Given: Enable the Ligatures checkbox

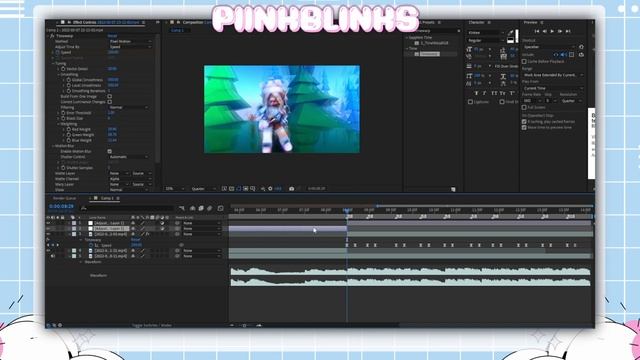Looking at the screenshot, I should 470,102.
